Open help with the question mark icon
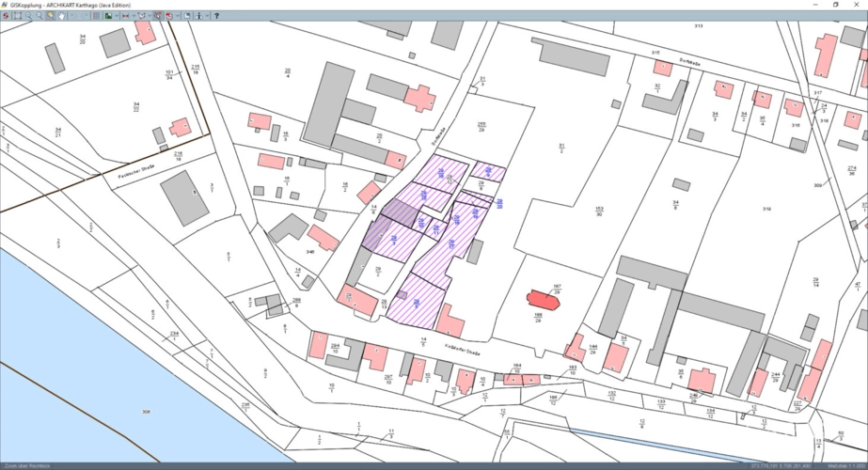868x470 pixels. pyautogui.click(x=216, y=16)
